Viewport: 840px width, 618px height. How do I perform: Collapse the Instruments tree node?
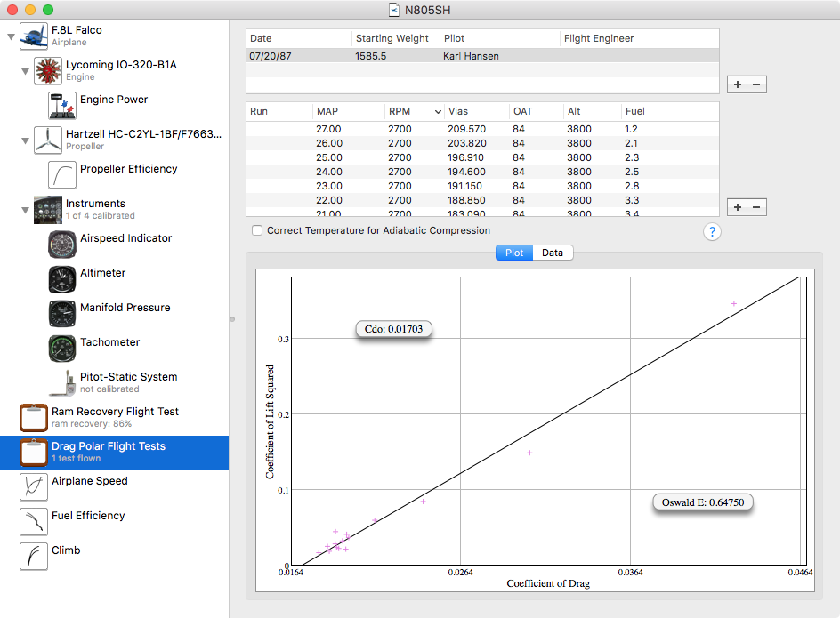point(25,210)
